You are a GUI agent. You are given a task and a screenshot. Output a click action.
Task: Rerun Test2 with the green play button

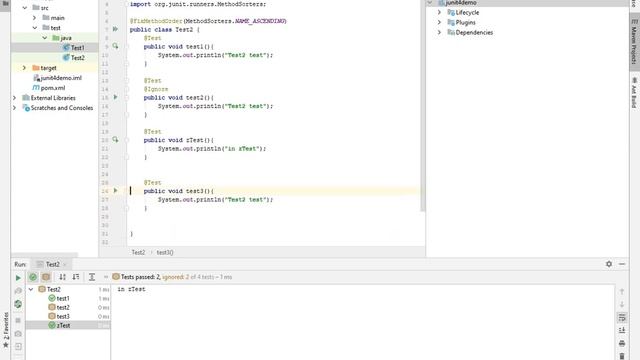pos(18,278)
